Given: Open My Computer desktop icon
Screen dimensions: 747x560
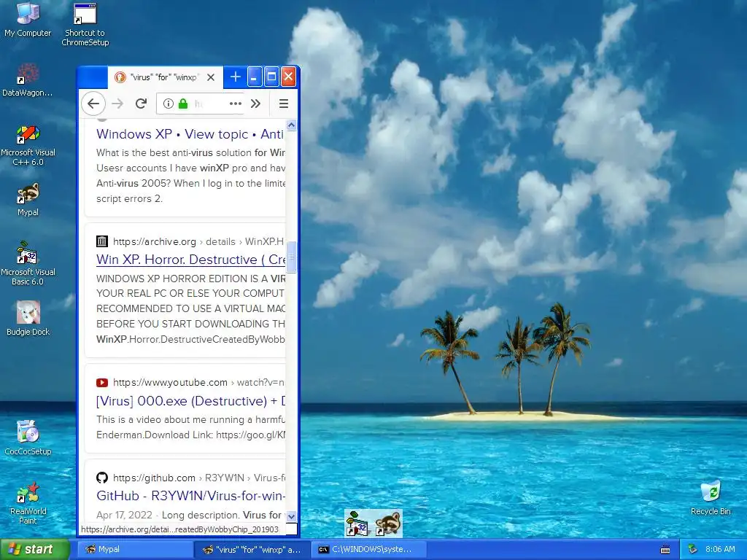Looking at the screenshot, I should point(28,20).
